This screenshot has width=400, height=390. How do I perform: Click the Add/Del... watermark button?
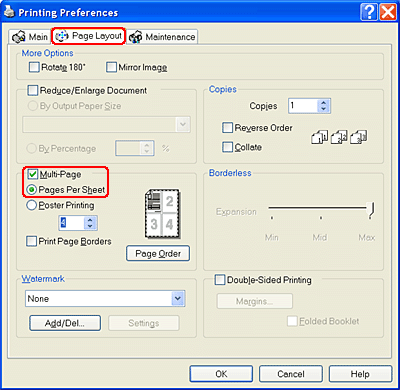point(65,323)
